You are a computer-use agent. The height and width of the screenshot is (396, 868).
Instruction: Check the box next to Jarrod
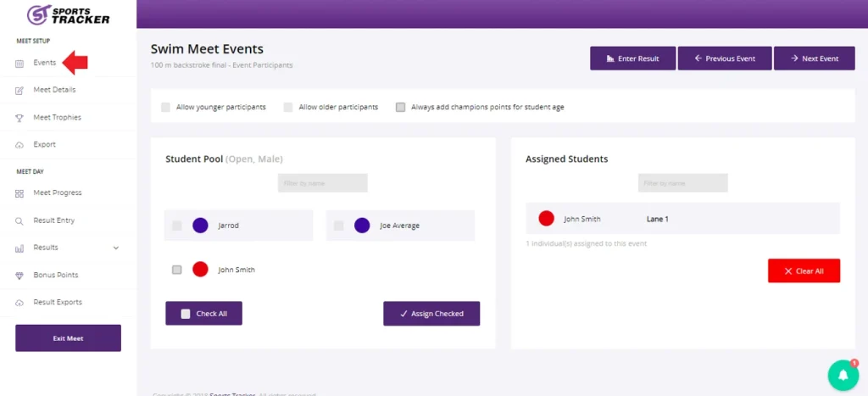click(176, 226)
